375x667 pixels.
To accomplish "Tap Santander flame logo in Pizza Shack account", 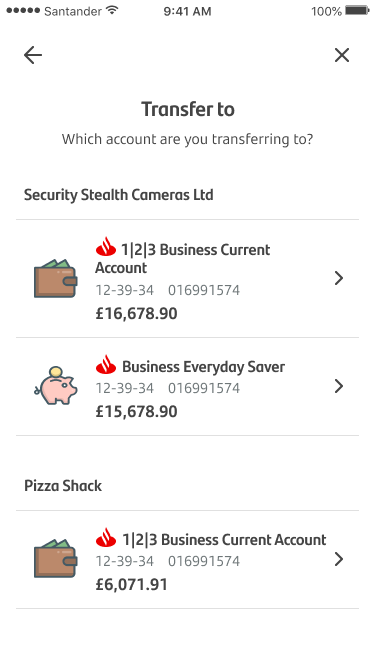I will (106, 538).
